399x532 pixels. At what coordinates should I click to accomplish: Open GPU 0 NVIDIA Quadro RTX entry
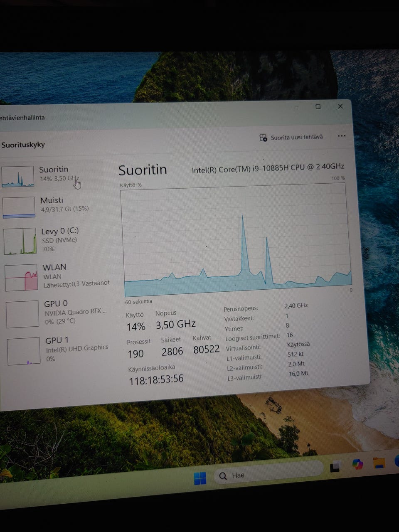pyautogui.click(x=57, y=313)
